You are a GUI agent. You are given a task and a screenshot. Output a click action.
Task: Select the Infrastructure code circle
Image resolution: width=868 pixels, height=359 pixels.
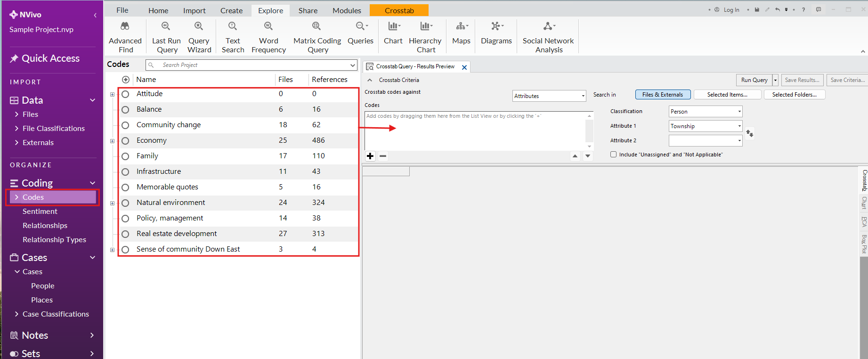(x=125, y=172)
